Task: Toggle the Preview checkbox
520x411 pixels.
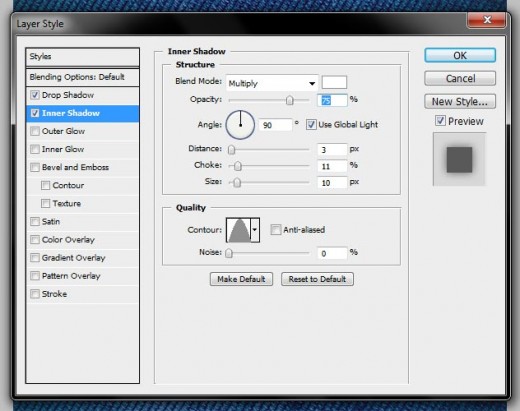Action: [x=440, y=121]
